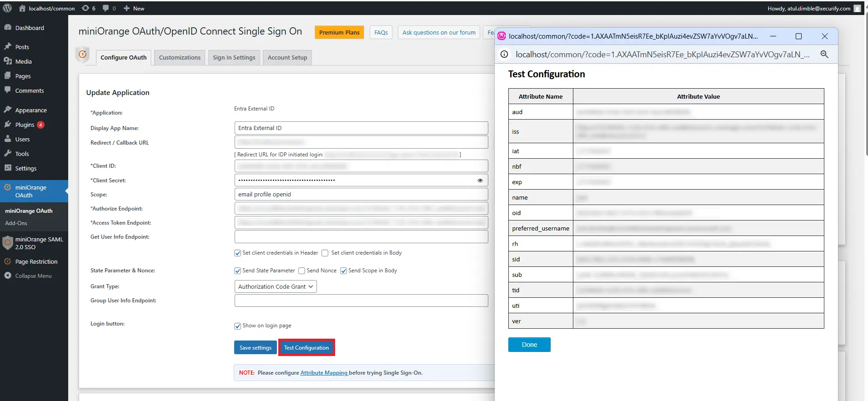Click the Tools wrench icon
This screenshot has width=868, height=401.
point(8,153)
